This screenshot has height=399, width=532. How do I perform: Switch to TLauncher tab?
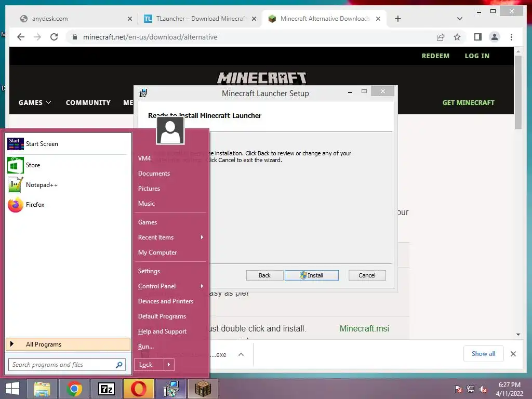200,19
